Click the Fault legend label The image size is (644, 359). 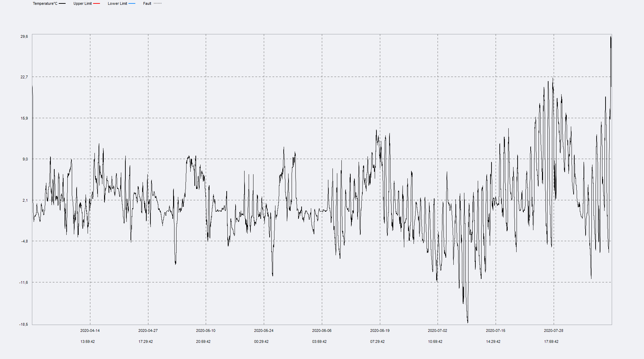point(147,3)
